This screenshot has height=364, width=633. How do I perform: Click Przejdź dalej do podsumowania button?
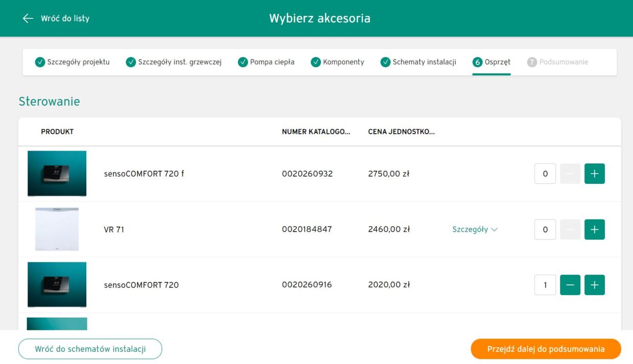[x=546, y=349]
